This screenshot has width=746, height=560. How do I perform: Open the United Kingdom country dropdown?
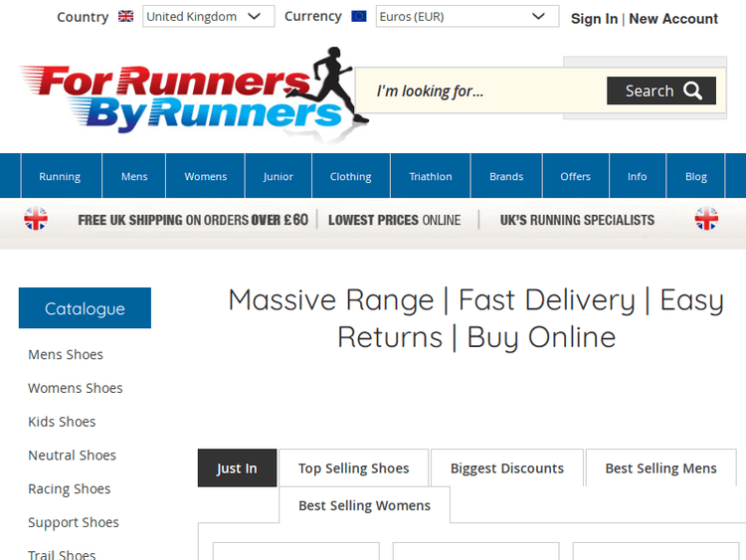(x=209, y=17)
